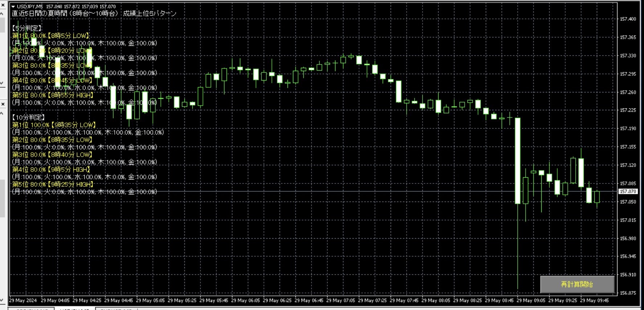Screen dimensions: 644x310
Task: Click price scale label 157.400
Action: point(628,19)
